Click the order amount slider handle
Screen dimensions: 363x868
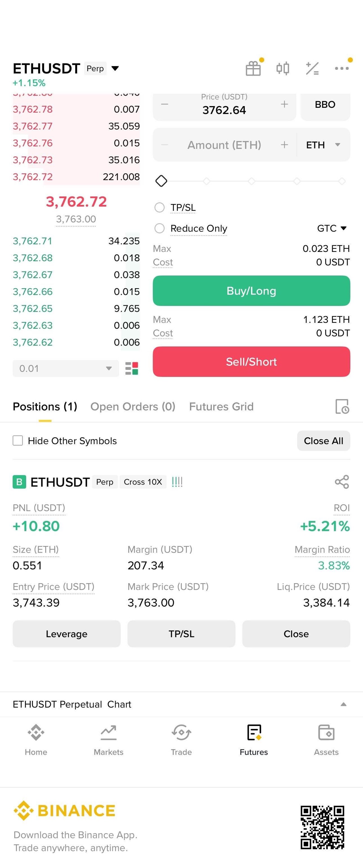(161, 181)
